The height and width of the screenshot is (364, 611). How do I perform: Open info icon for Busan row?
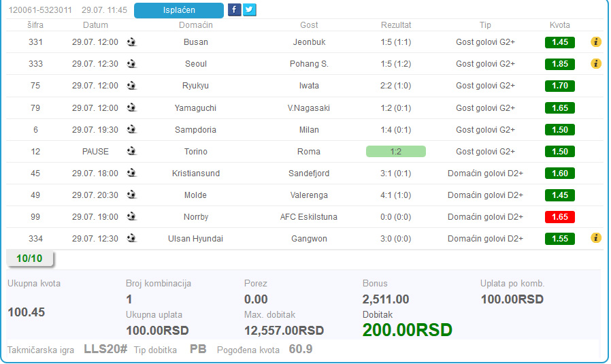click(596, 42)
